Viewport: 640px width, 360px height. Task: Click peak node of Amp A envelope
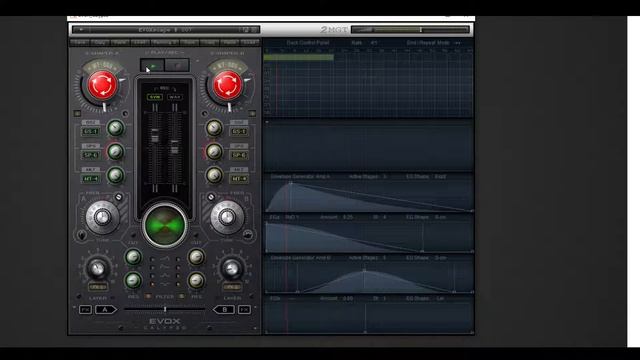pyautogui.click(x=291, y=183)
